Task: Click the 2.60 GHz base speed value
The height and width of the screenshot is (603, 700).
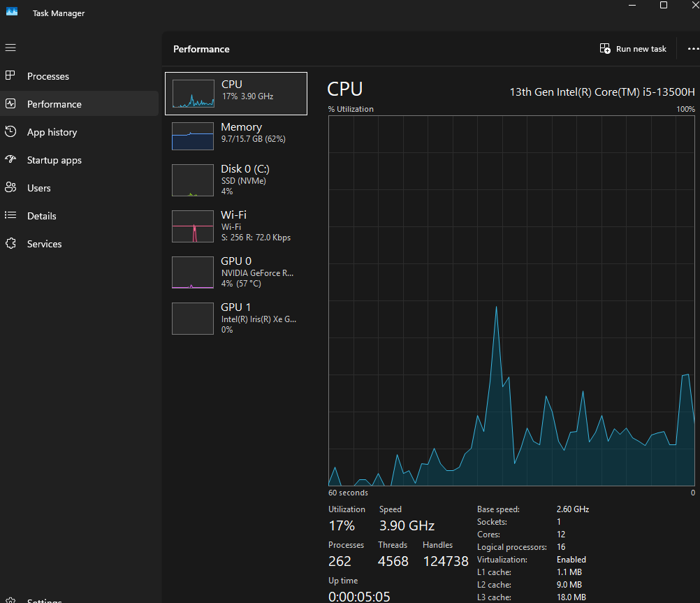Action: tap(573, 509)
